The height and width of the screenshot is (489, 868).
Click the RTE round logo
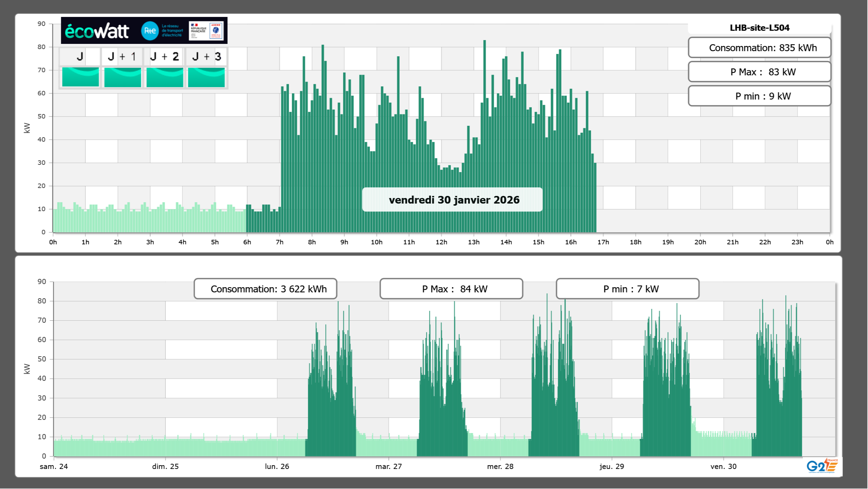pos(150,31)
